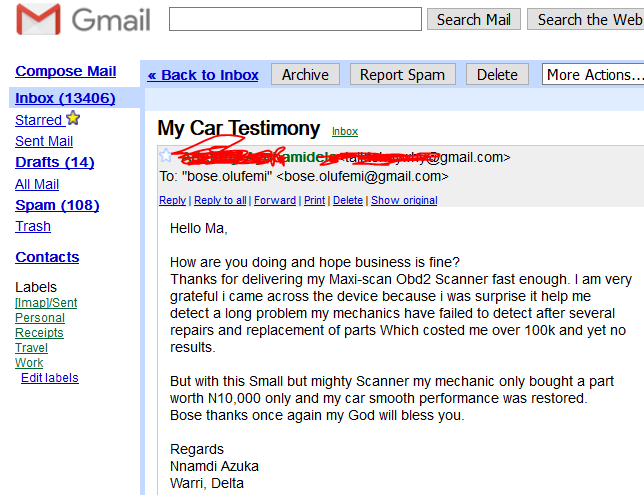644x495 pixels.
Task: Open the More Actions dropdown
Action: point(593,75)
